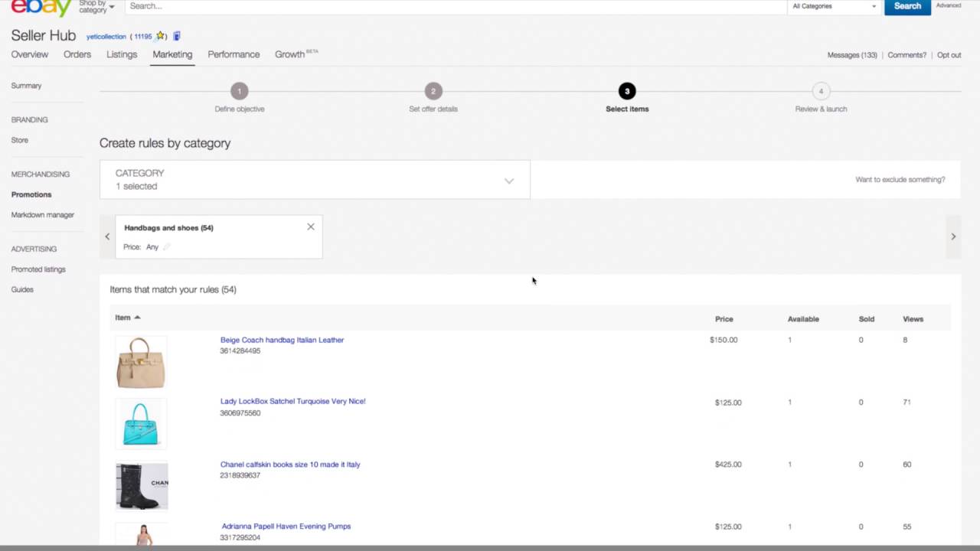Open the Store sidebar item
This screenshot has height=551, width=980.
pyautogui.click(x=20, y=140)
